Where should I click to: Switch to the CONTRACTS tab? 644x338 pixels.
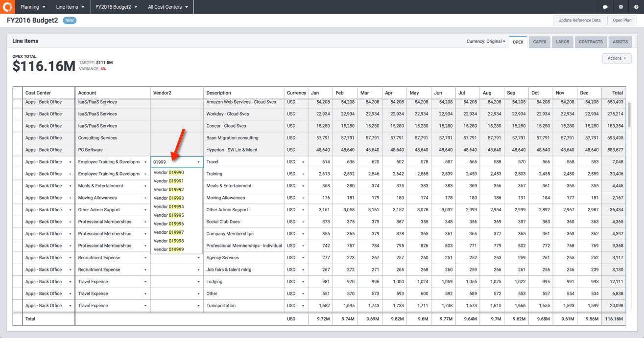tap(591, 42)
